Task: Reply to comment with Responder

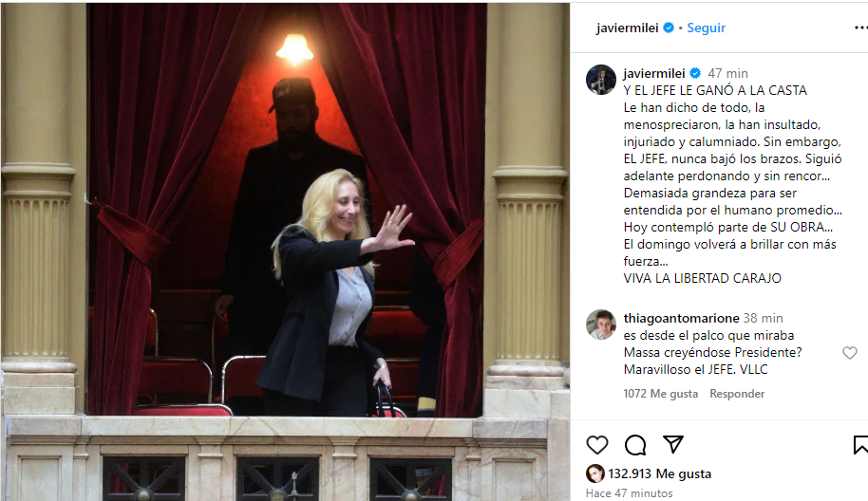Action: [x=737, y=394]
